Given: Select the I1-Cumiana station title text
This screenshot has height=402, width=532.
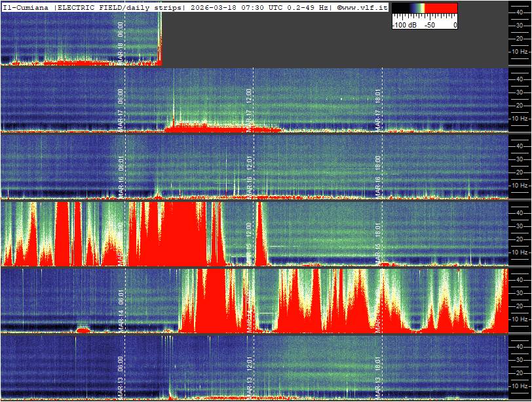Looking at the screenshot, I should point(26,7).
